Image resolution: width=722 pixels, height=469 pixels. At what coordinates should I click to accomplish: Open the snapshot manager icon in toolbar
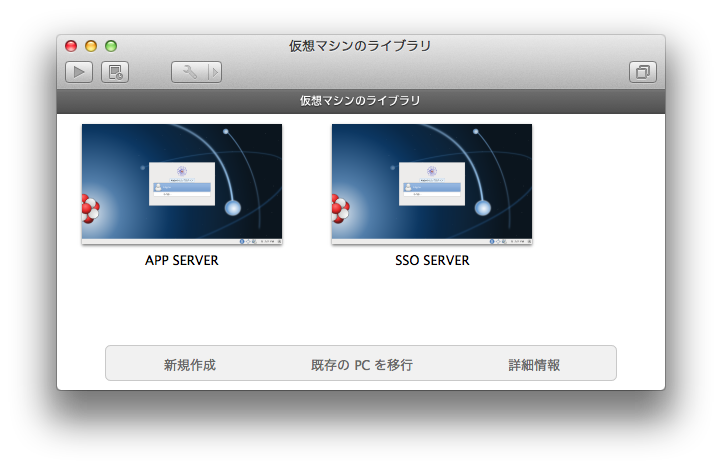coord(115,72)
